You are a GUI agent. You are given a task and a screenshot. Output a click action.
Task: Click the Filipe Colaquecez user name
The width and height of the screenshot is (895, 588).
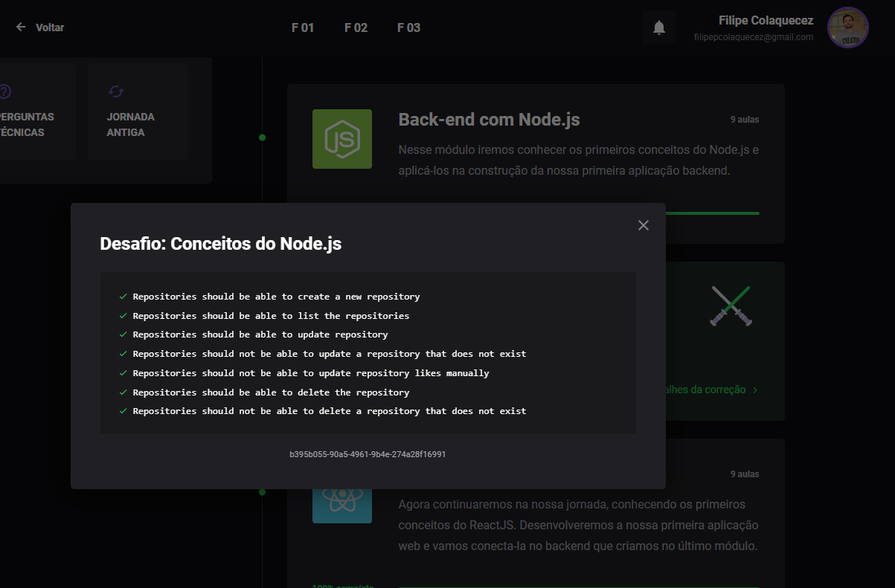pos(766,20)
